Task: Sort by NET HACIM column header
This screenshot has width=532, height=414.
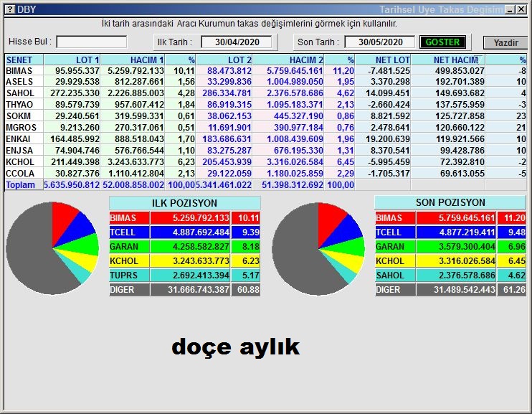Action: (x=448, y=60)
